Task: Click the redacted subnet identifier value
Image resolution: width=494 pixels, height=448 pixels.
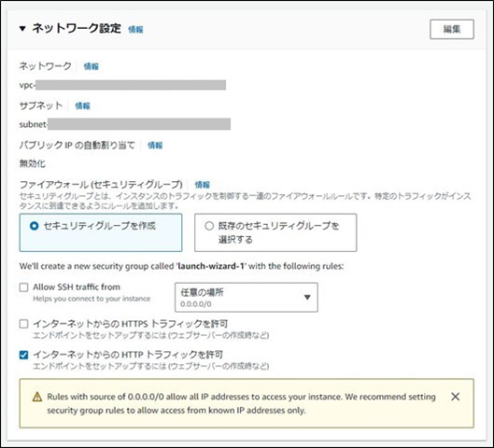Action: pyautogui.click(x=139, y=124)
